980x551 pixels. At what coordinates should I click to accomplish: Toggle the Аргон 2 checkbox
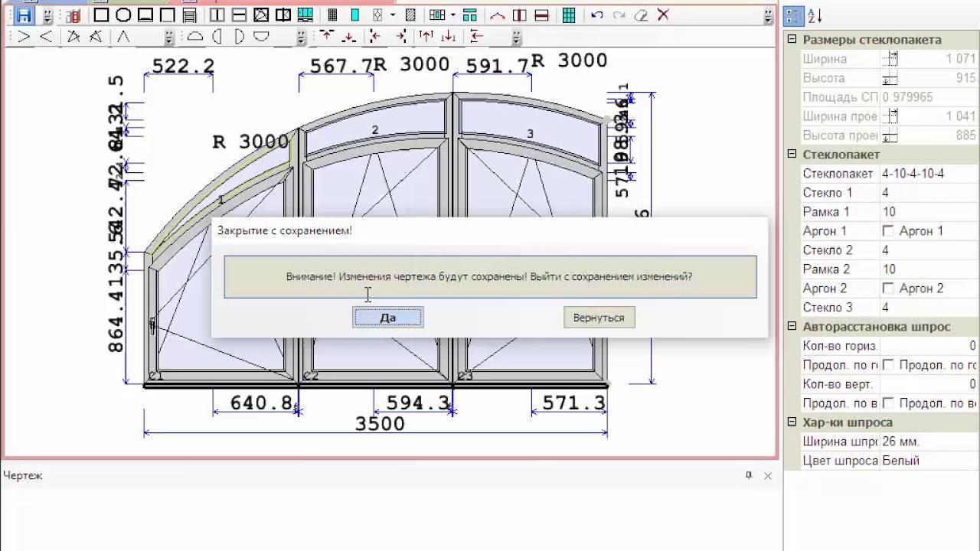(x=888, y=289)
